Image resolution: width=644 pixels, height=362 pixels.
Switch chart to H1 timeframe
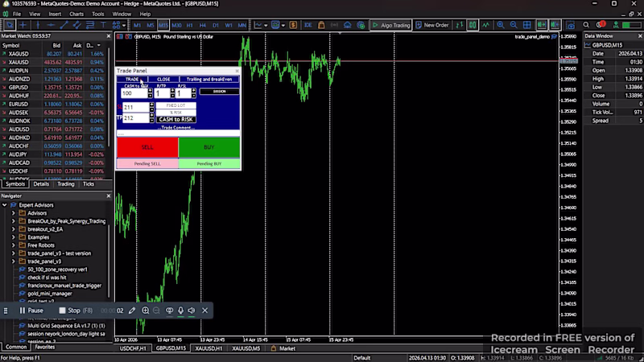click(x=190, y=25)
